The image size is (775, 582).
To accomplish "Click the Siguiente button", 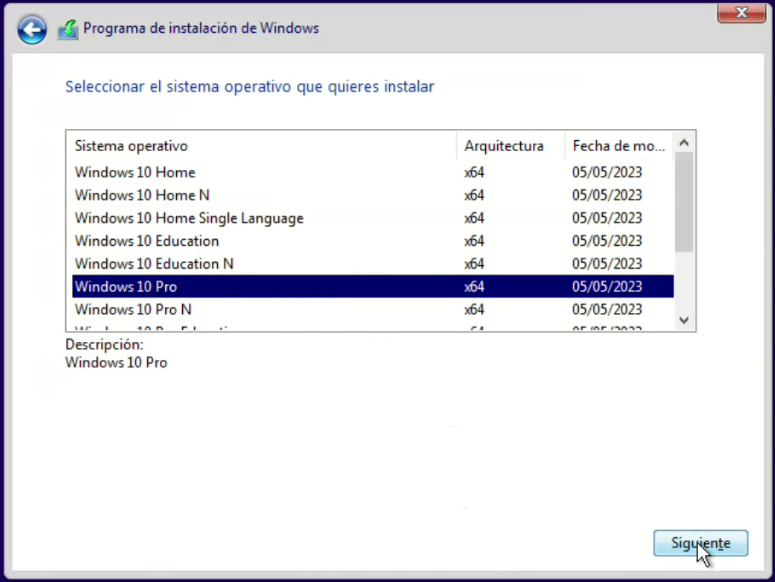I will (x=700, y=543).
